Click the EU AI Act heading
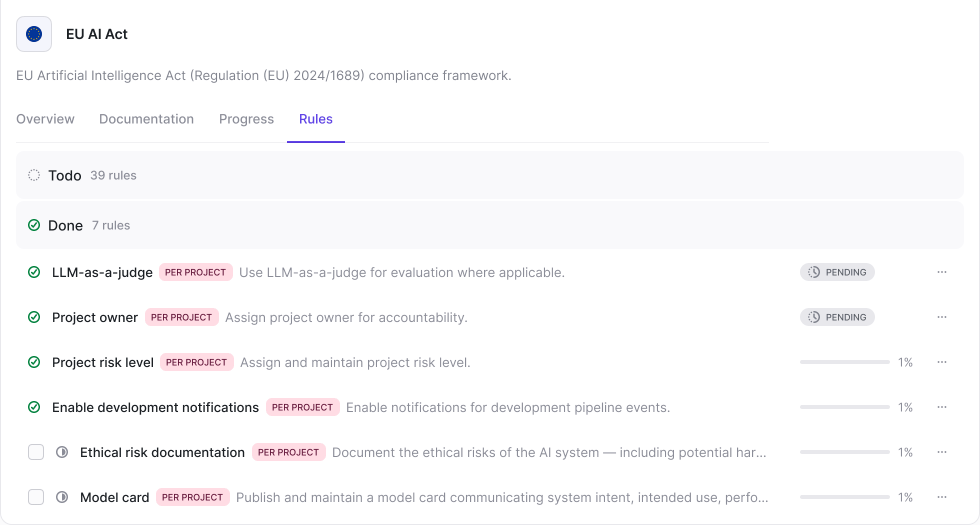The width and height of the screenshot is (980, 525). [97, 34]
